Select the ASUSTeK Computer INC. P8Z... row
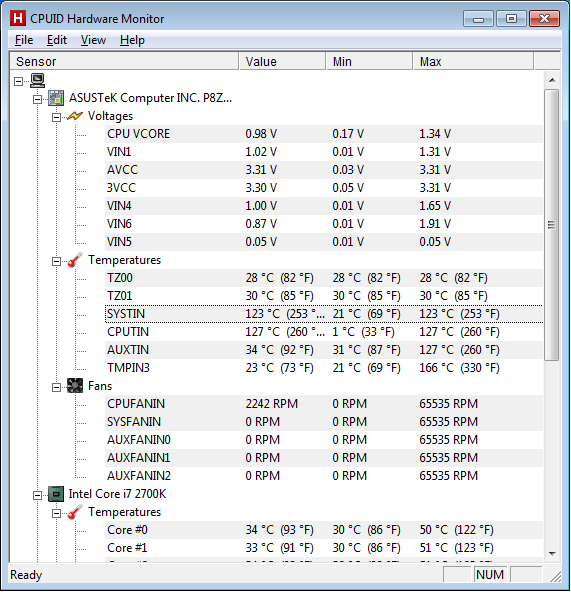This screenshot has width=571, height=592. 150,98
